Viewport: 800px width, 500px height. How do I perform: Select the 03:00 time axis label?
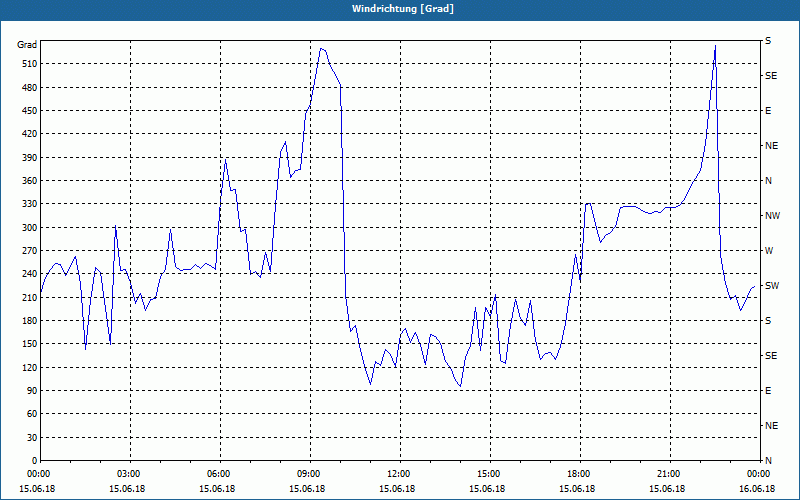point(130,473)
